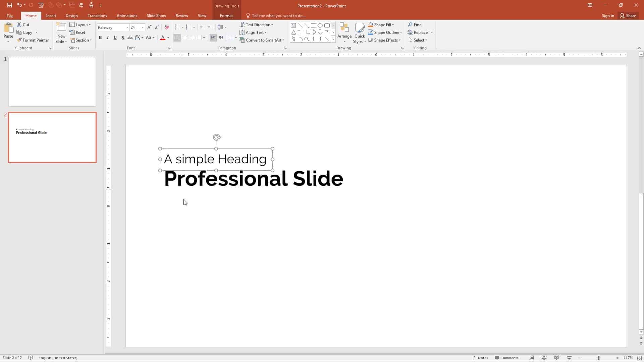Click the Strikethrough icon

(130, 38)
